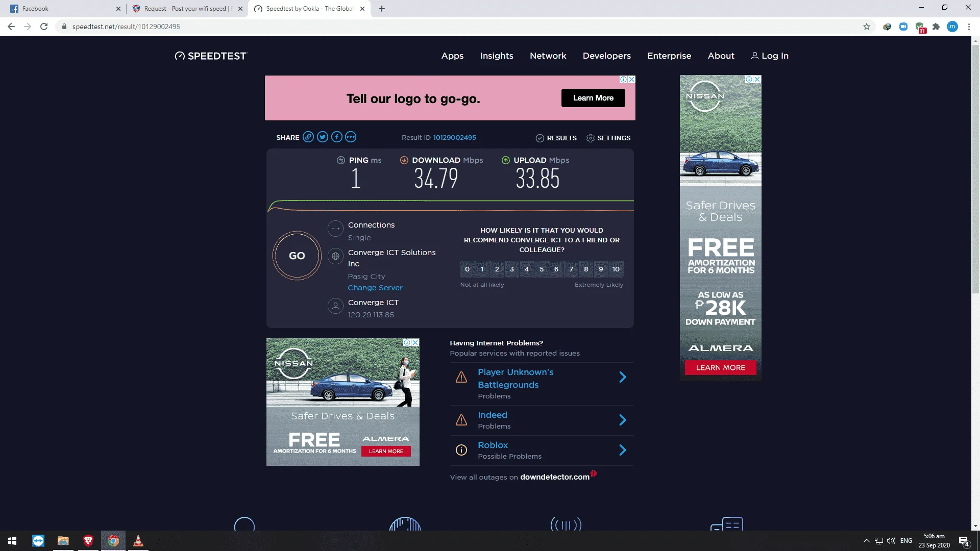The image size is (980, 551).
Task: Open the Settings gear icon
Action: point(590,138)
